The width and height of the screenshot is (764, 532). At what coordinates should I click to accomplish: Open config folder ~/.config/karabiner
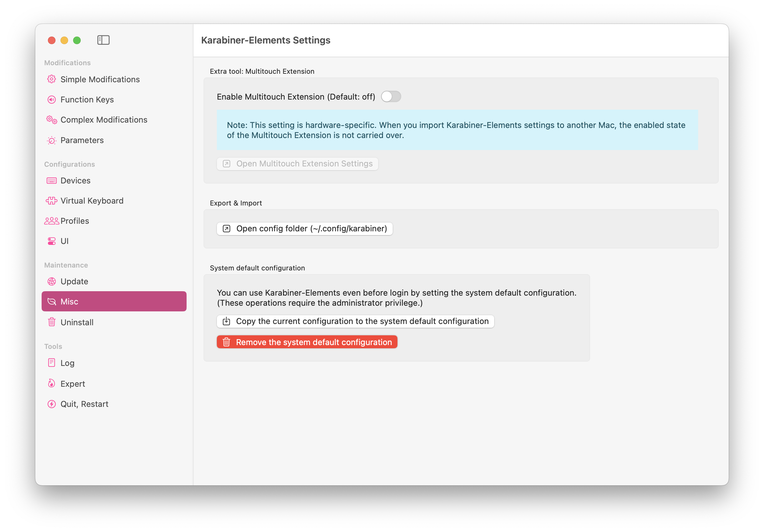(304, 228)
